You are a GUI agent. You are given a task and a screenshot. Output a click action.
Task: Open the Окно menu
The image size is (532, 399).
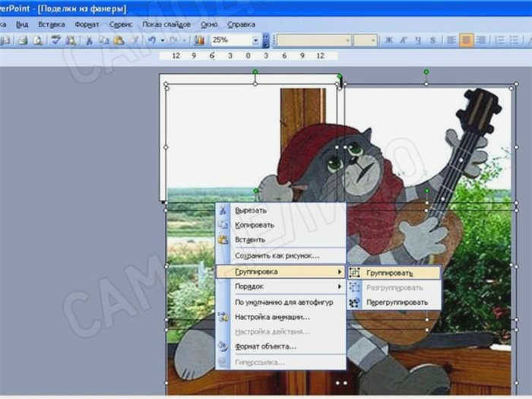pyautogui.click(x=209, y=24)
